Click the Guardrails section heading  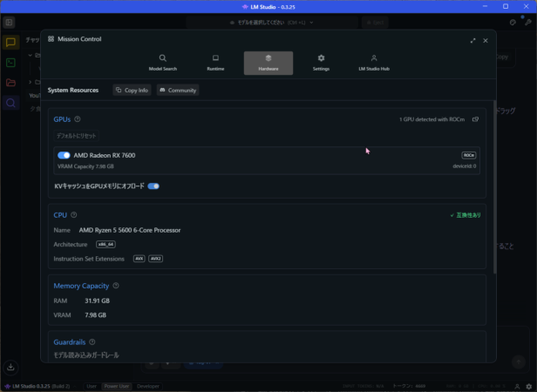70,342
